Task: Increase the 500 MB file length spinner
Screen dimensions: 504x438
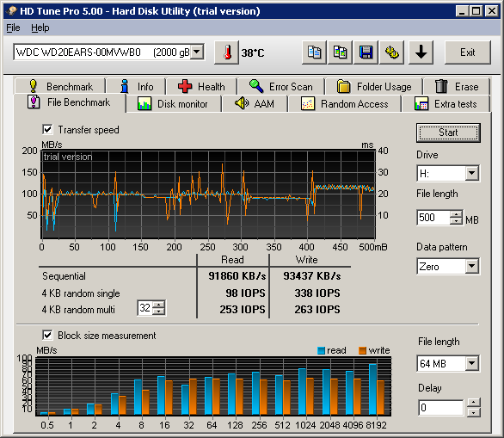Action: (x=456, y=214)
